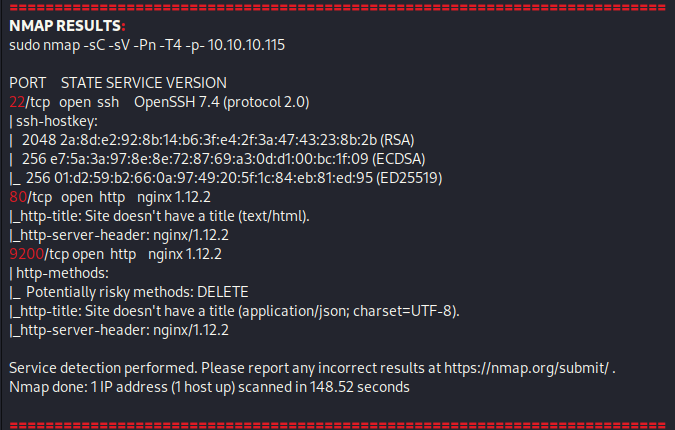Image resolution: width=675 pixels, height=430 pixels.
Task: Click the Nmap done summary line
Action: click(x=209, y=387)
